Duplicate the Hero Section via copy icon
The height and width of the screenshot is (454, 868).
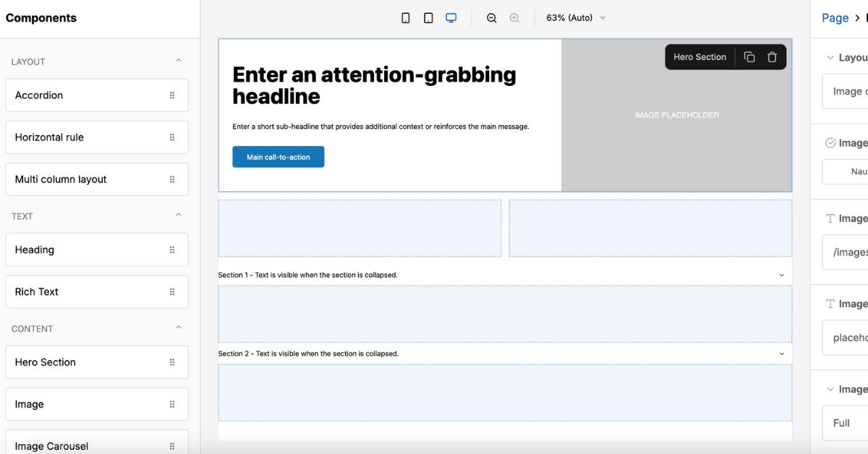click(749, 56)
